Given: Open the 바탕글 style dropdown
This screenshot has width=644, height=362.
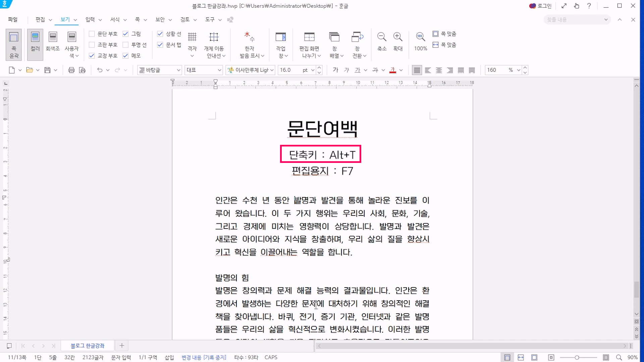Looking at the screenshot, I should click(178, 70).
